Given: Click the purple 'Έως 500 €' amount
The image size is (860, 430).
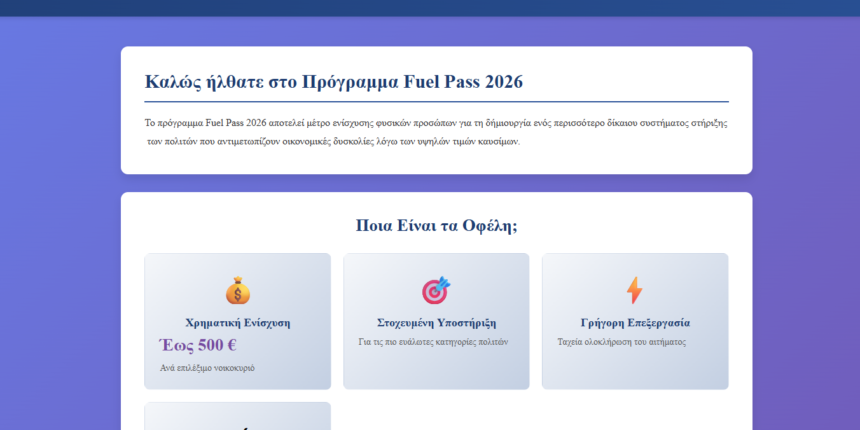Looking at the screenshot, I should click(198, 346).
